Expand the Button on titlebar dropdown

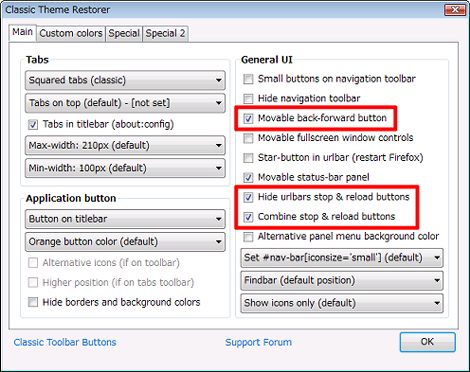pyautogui.click(x=125, y=219)
